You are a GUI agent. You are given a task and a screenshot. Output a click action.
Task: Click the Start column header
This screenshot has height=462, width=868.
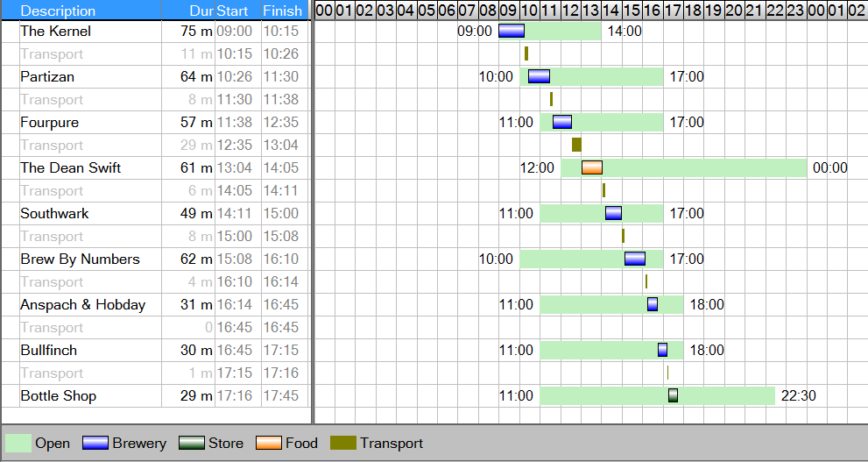point(238,11)
